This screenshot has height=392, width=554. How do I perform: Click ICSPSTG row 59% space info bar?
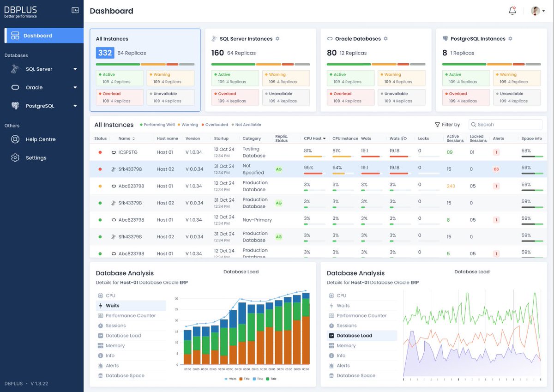coord(532,157)
